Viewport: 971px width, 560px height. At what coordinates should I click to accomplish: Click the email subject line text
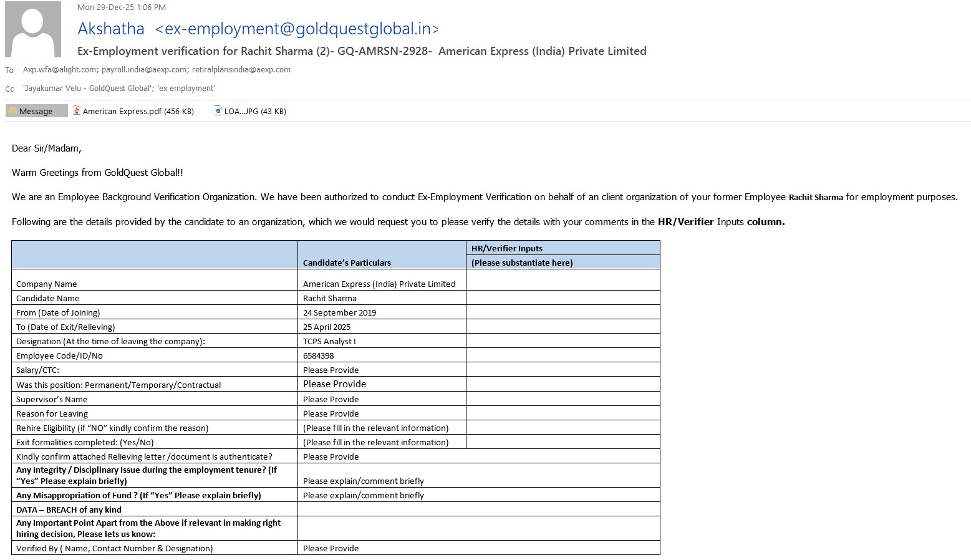(x=362, y=51)
